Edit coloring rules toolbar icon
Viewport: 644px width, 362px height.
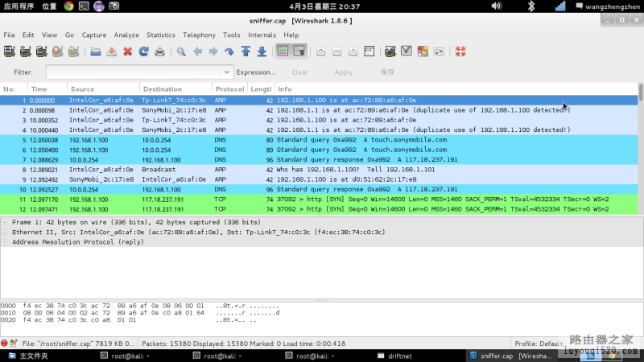pyautogui.click(x=423, y=51)
